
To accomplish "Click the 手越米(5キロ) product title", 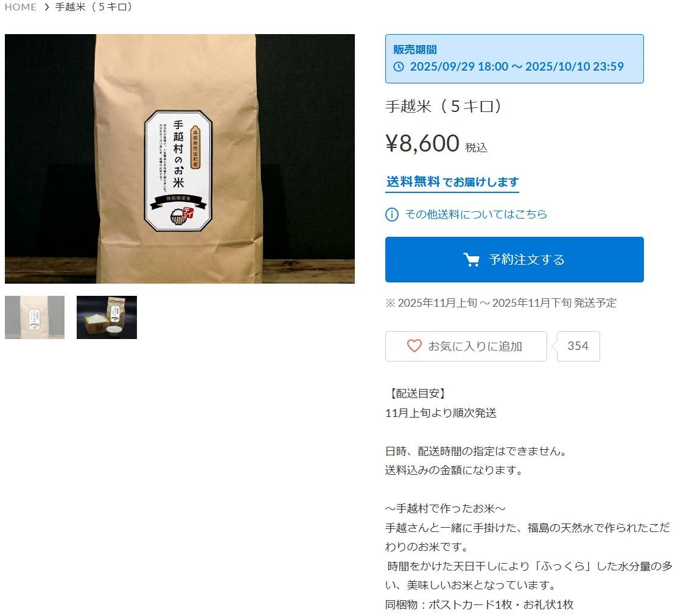I will coord(443,107).
